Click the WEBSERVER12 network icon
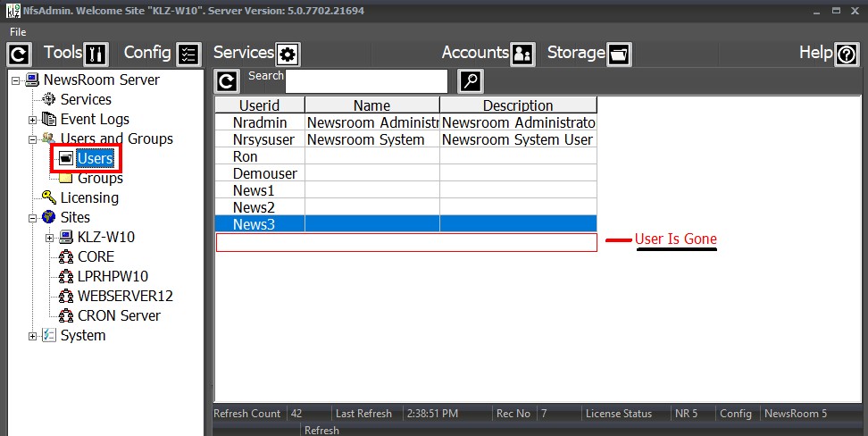 coord(66,297)
